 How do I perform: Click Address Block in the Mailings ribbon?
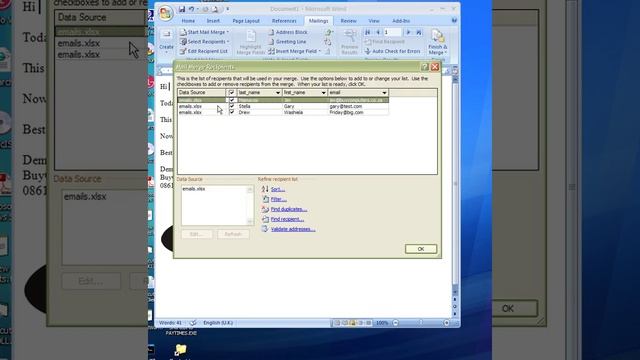click(287, 32)
